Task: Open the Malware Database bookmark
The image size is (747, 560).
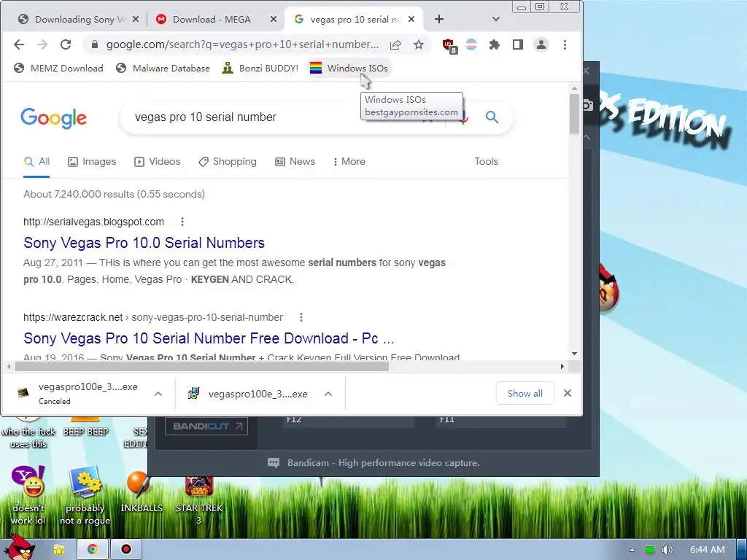Action: (x=163, y=68)
